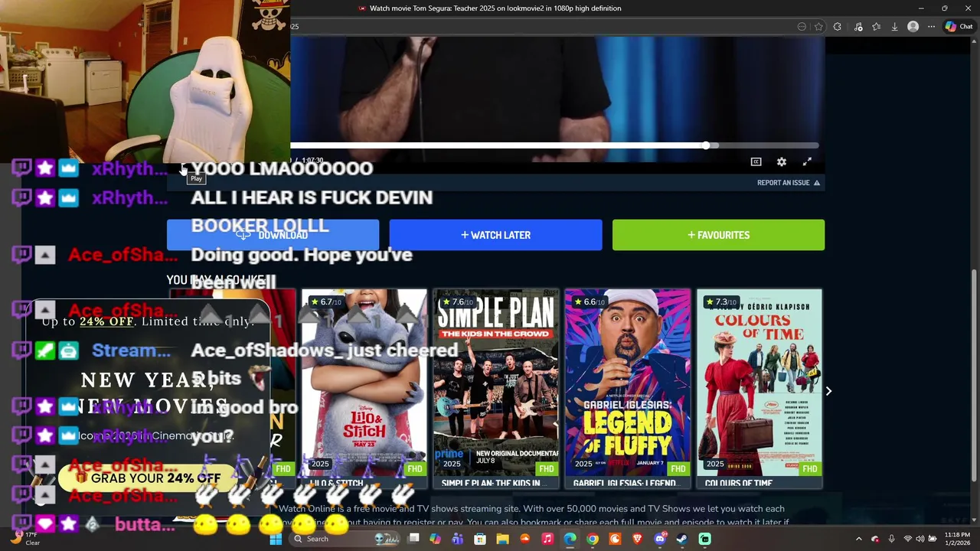The height and width of the screenshot is (551, 980).
Task: Open the Lilo & Stitch movie poster
Action: pos(364,383)
